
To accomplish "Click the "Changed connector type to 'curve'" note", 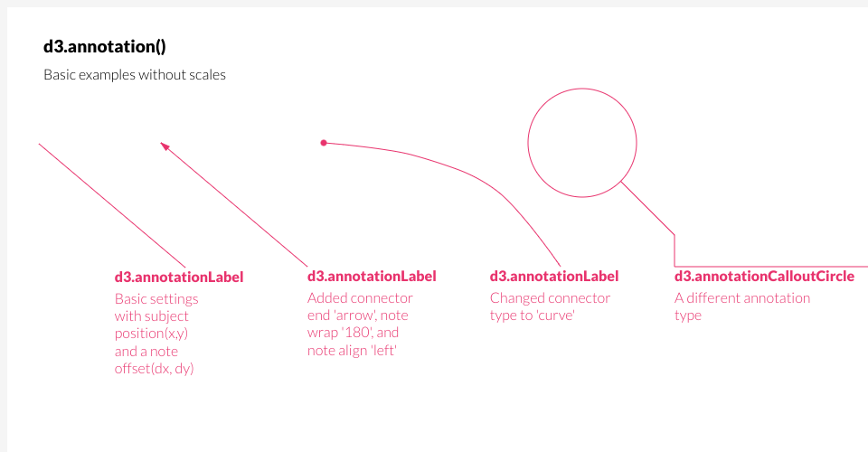I will click(550, 306).
